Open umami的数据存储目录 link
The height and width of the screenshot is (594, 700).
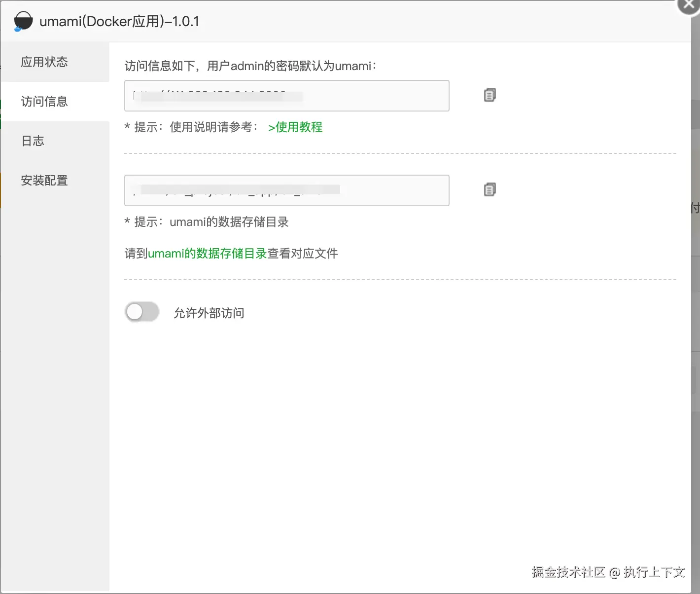coord(208,254)
